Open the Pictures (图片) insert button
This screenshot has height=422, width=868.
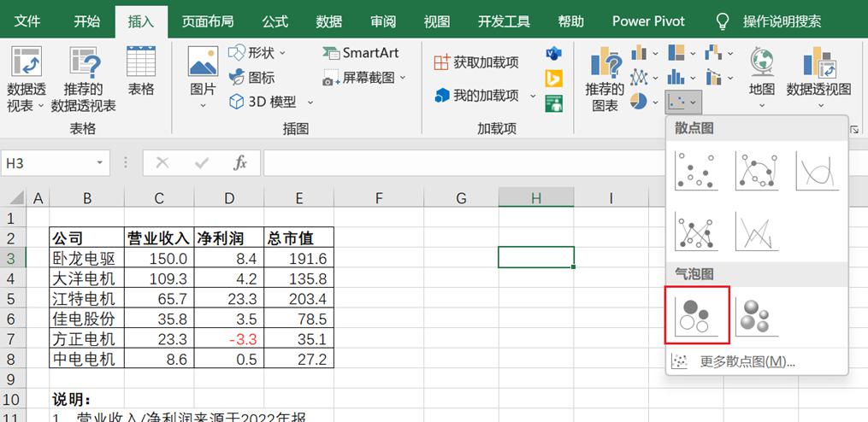coord(203,78)
